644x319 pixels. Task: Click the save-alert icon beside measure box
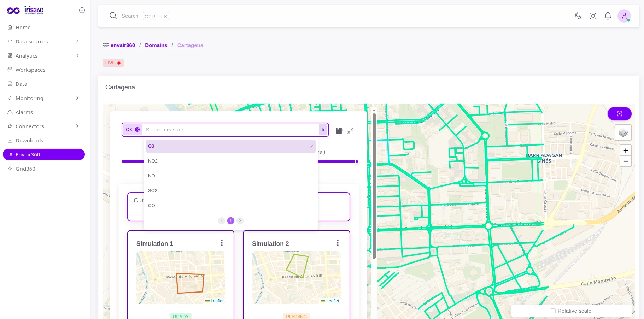click(x=340, y=131)
